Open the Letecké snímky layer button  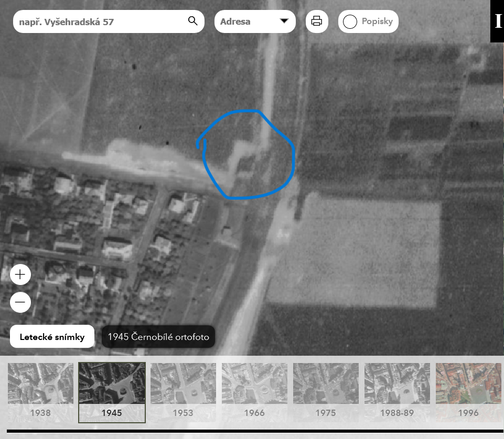pyautogui.click(x=52, y=336)
